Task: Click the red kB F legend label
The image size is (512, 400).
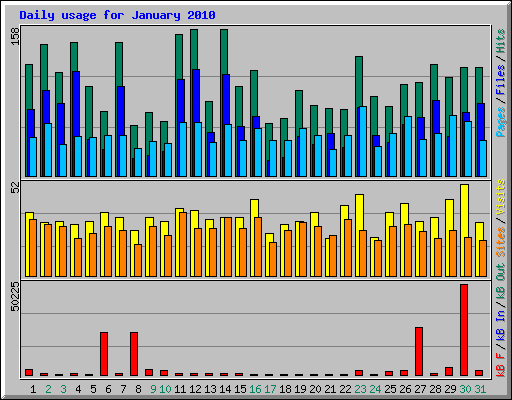Action: click(501, 365)
